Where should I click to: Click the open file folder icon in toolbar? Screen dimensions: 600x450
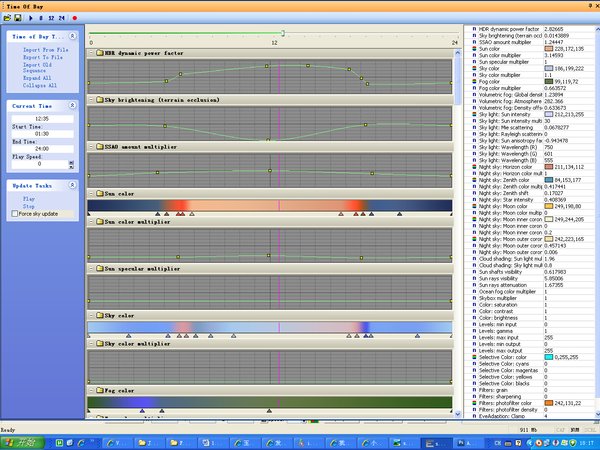click(x=6, y=17)
